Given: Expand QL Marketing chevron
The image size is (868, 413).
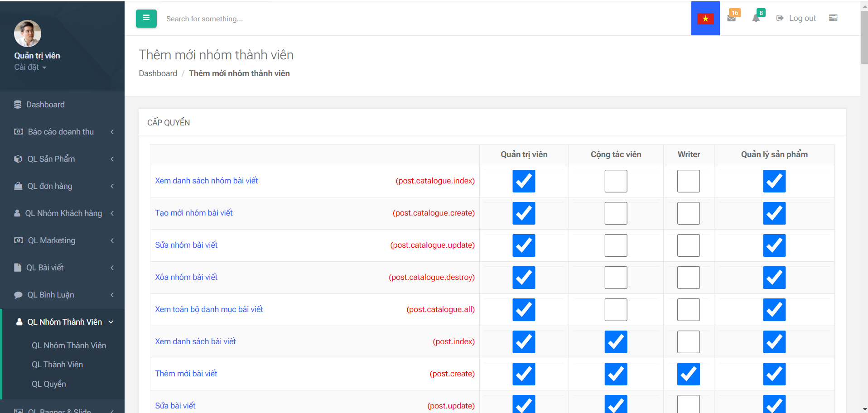Looking at the screenshot, I should [x=112, y=240].
